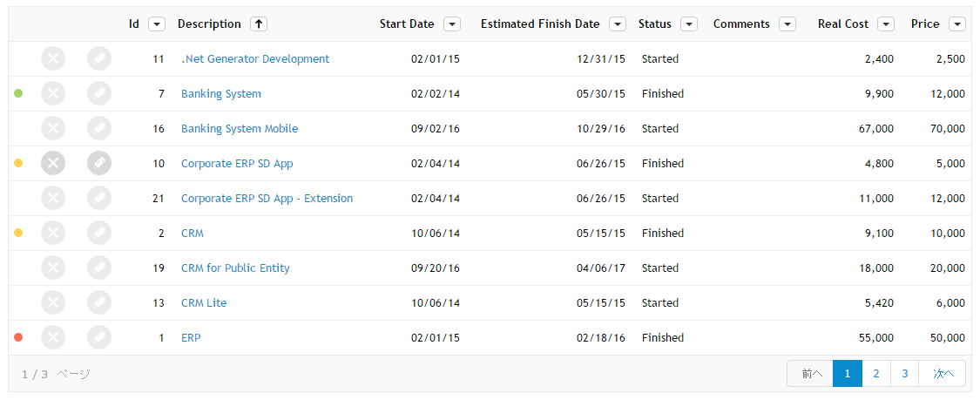Click the 次へ next page button
The height and width of the screenshot is (400, 980).
(943, 374)
